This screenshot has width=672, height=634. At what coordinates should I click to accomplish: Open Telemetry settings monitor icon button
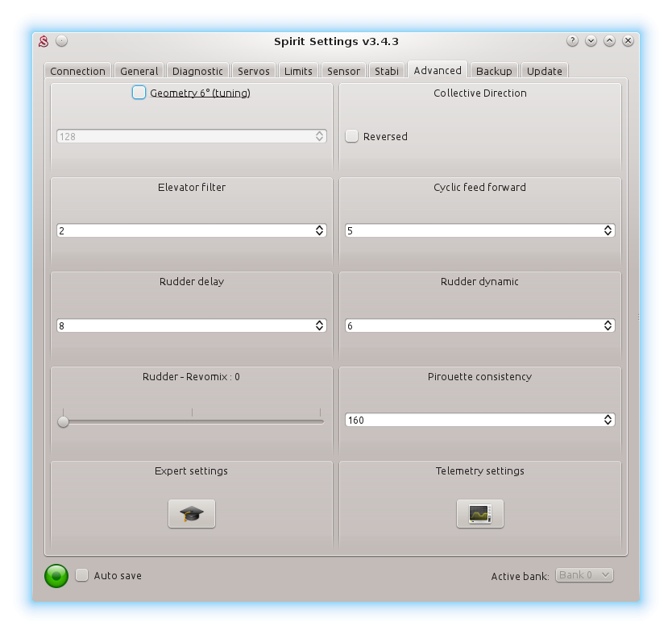pos(479,513)
